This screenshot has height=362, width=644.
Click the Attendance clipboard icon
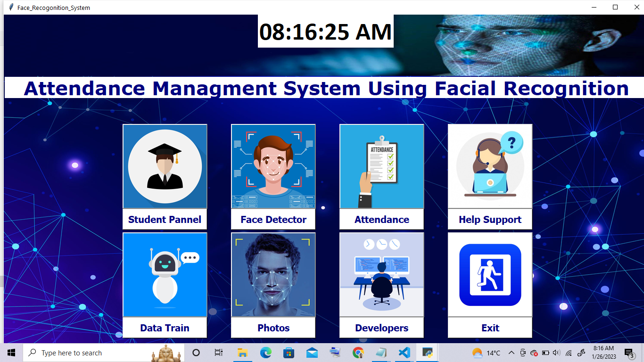coord(381,166)
